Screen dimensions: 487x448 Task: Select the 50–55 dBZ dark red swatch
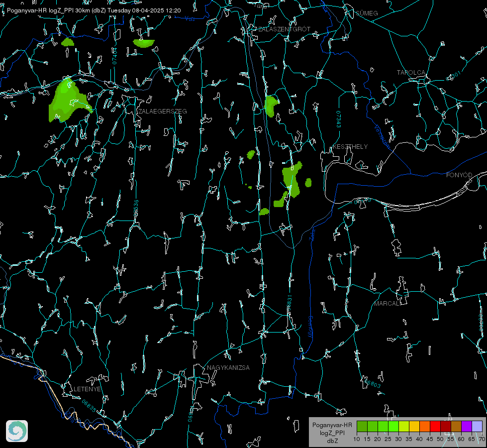pyautogui.click(x=446, y=426)
